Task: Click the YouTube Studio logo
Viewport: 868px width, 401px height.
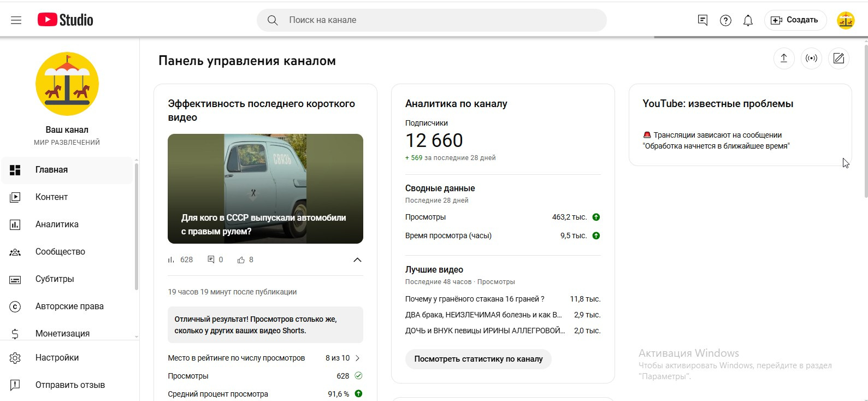Action: (x=66, y=20)
